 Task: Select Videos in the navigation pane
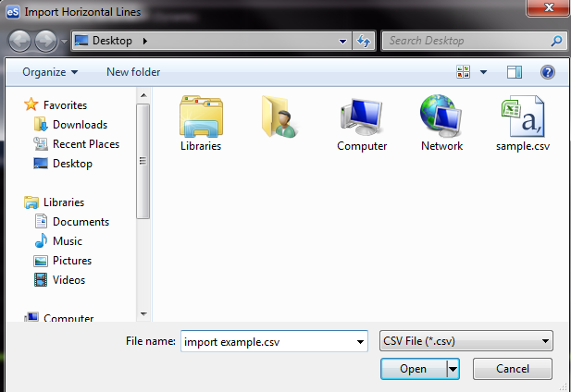[x=60, y=280]
